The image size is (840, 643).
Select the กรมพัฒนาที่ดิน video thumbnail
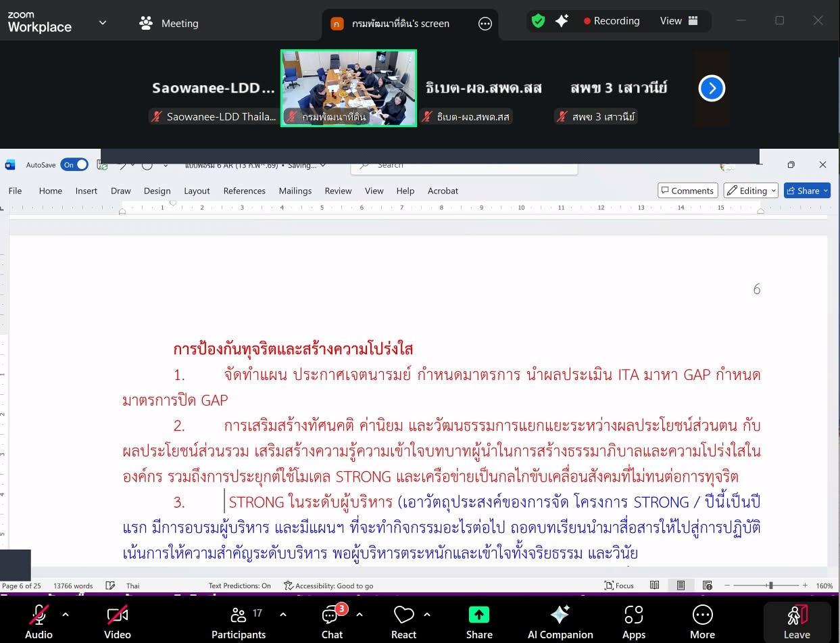tap(349, 88)
